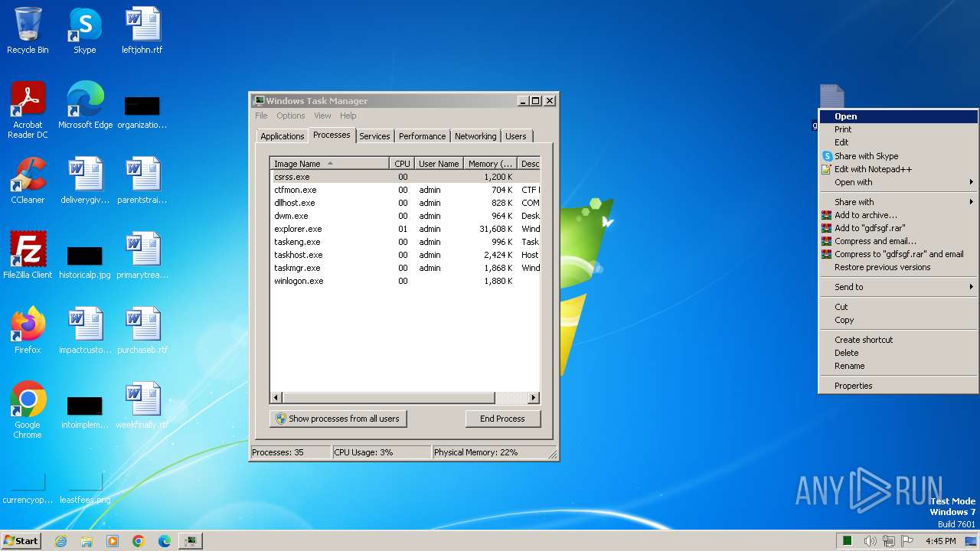Open Google Chrome desktop shortcut
980x551 pixels.
click(x=28, y=410)
